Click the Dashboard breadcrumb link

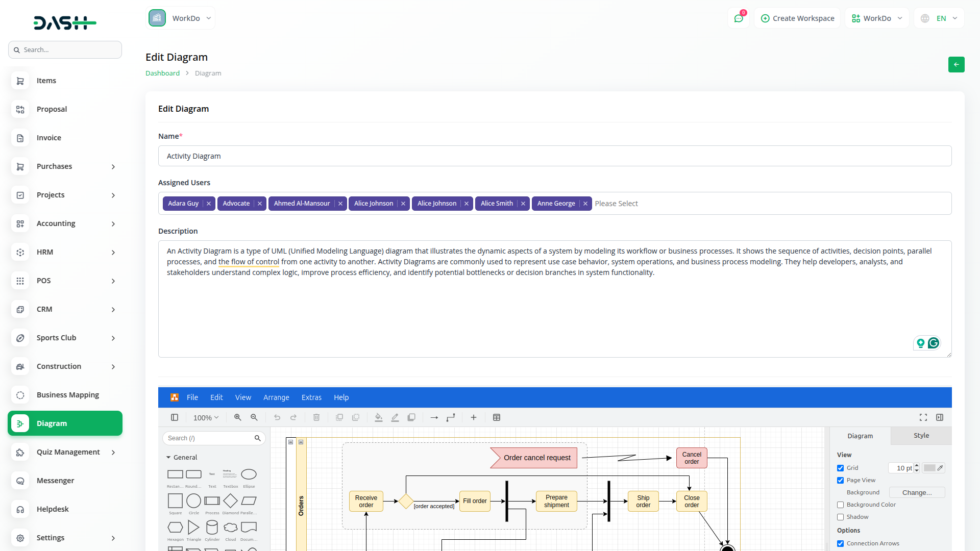click(162, 73)
